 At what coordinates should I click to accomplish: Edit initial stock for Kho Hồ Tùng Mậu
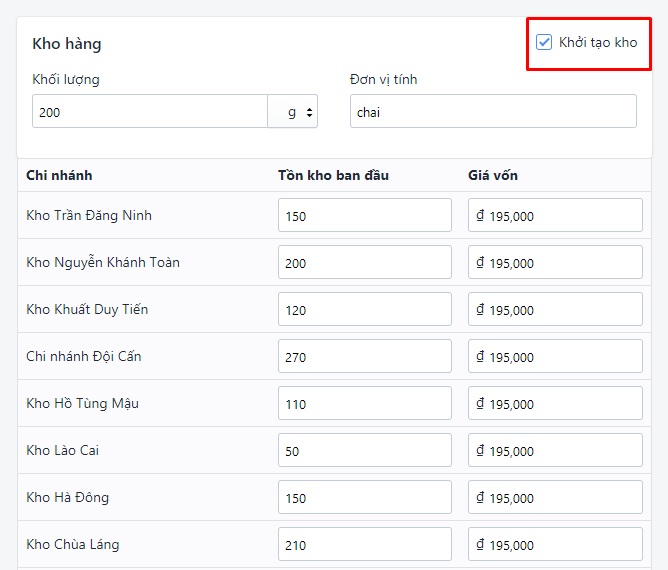pyautogui.click(x=365, y=403)
